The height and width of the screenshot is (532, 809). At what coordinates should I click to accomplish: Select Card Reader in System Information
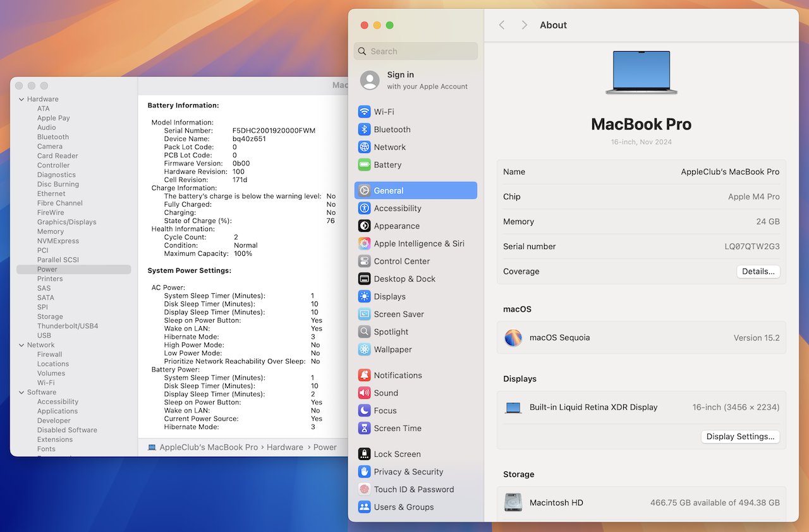pos(58,156)
